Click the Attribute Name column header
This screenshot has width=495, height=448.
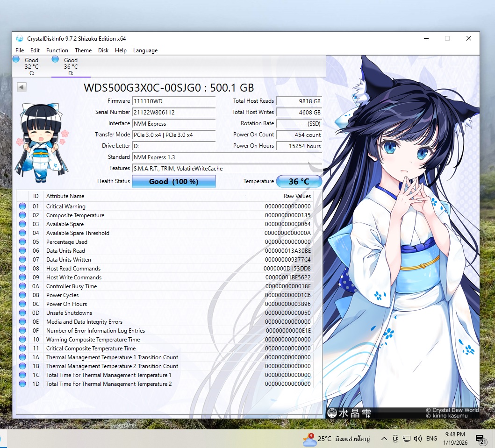(x=65, y=196)
